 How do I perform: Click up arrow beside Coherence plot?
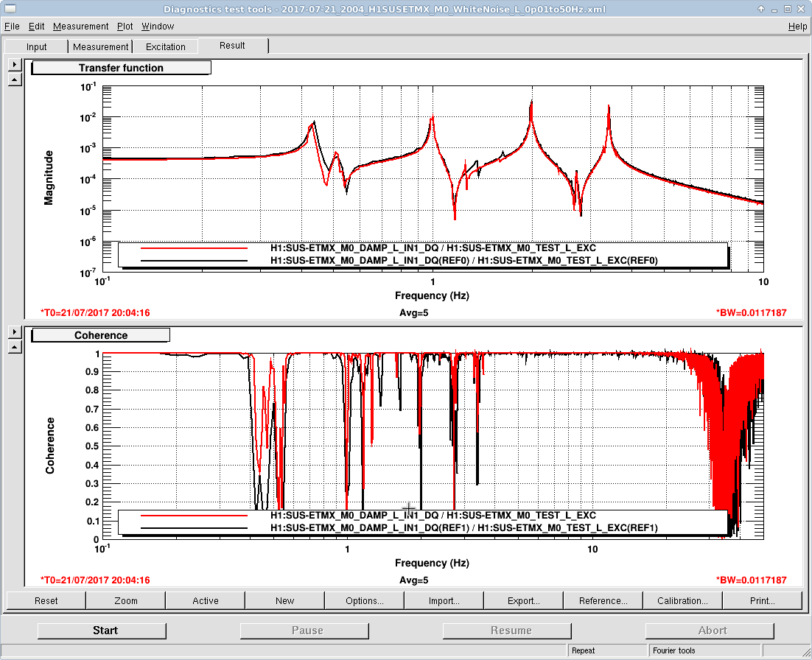[x=15, y=347]
